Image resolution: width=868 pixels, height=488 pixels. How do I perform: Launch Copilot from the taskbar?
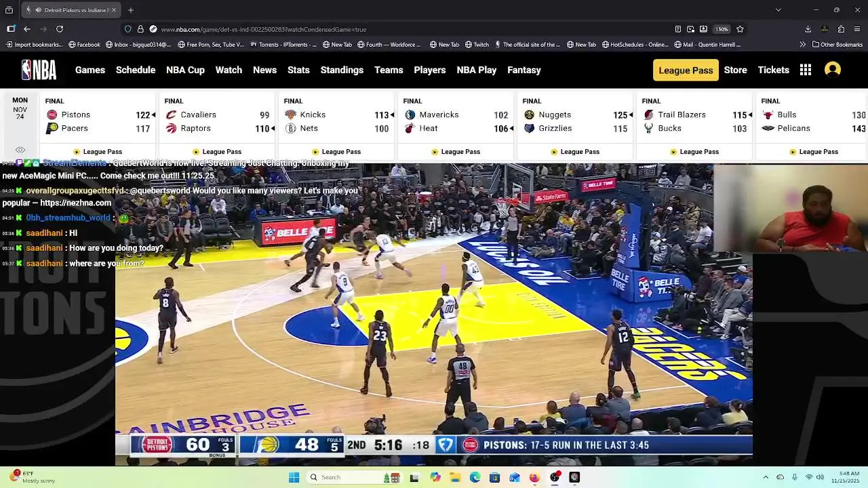pos(435,477)
